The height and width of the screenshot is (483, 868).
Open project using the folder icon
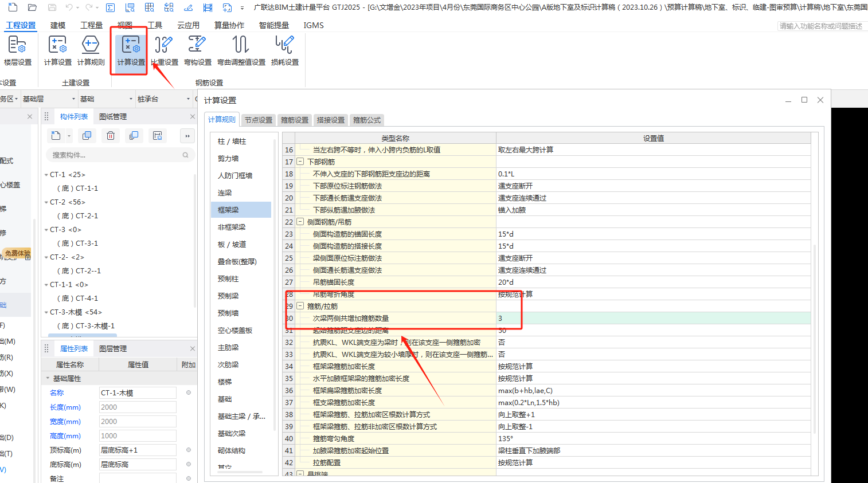click(33, 7)
